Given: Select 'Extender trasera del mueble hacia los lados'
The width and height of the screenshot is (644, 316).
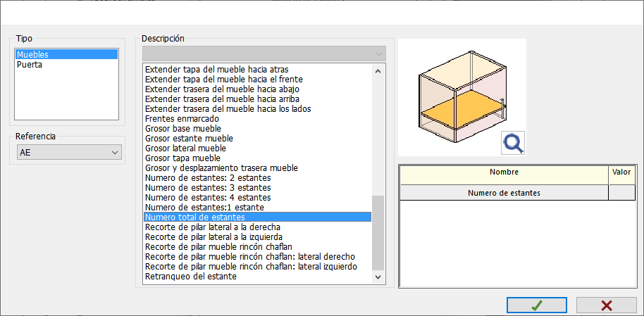Looking at the screenshot, I should click(x=257, y=109).
